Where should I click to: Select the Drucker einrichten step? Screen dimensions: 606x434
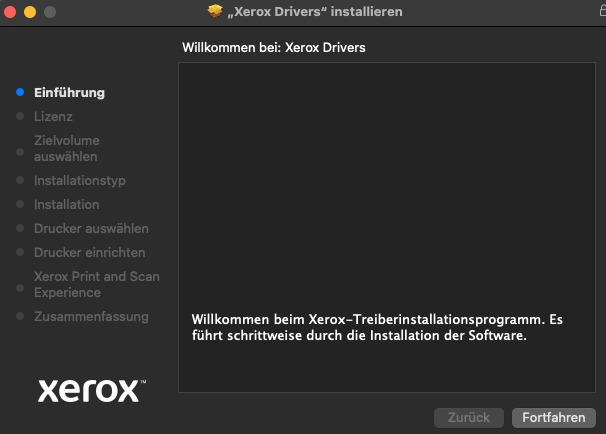point(90,253)
